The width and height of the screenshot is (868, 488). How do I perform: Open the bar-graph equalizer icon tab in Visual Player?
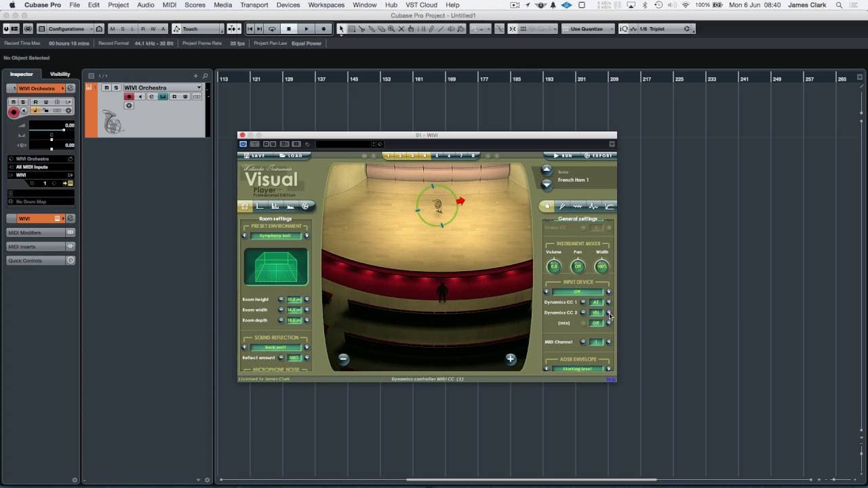pos(275,206)
